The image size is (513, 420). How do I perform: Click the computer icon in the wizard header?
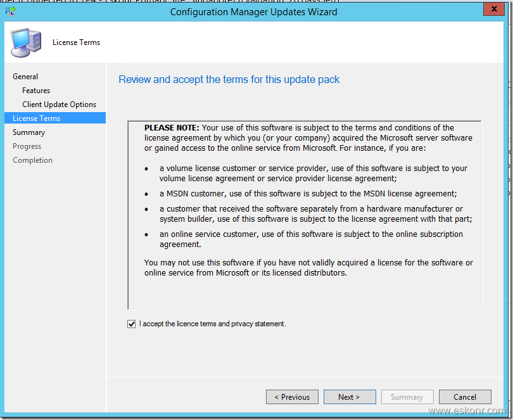coord(25,42)
